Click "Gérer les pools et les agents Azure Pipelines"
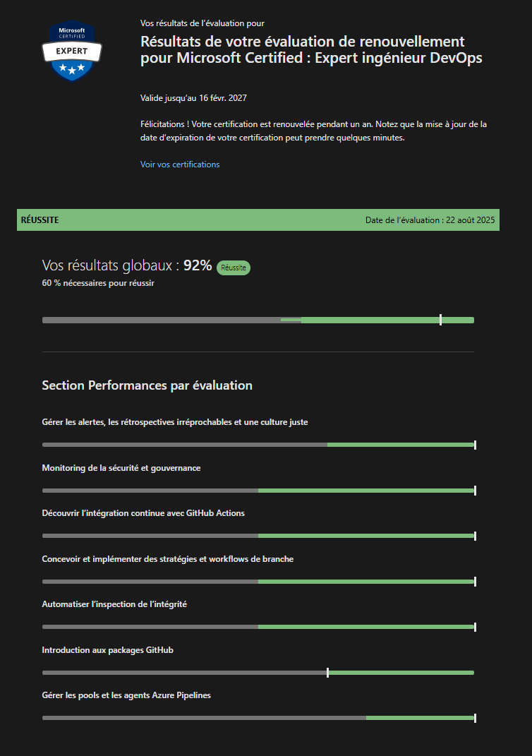The width and height of the screenshot is (532, 756). click(x=126, y=695)
